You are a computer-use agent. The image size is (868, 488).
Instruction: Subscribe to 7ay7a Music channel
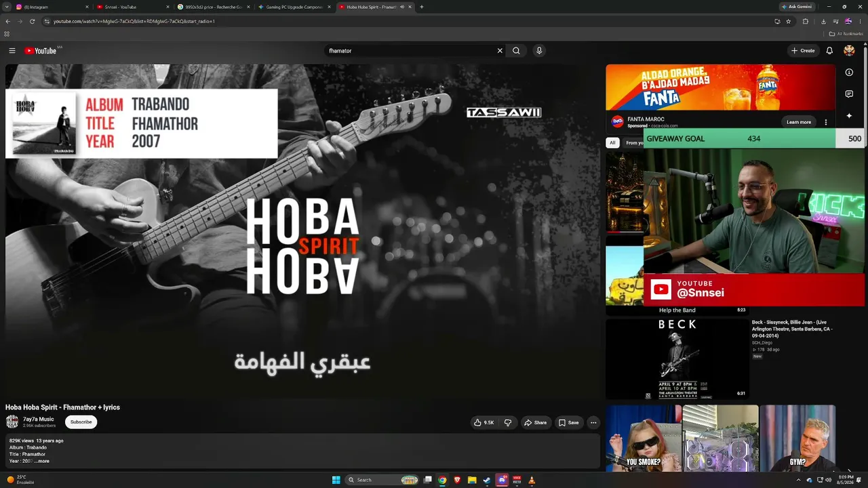tap(81, 422)
